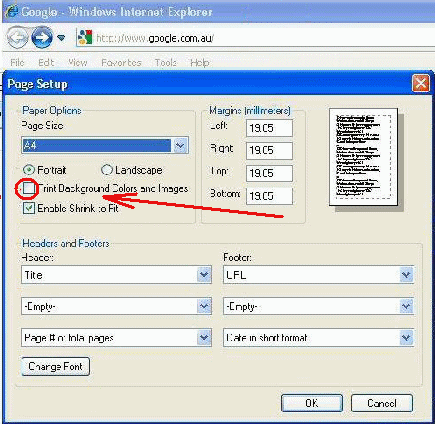The width and height of the screenshot is (435, 424).
Task: Enable Print Background Colors and Images
Action: tap(29, 189)
